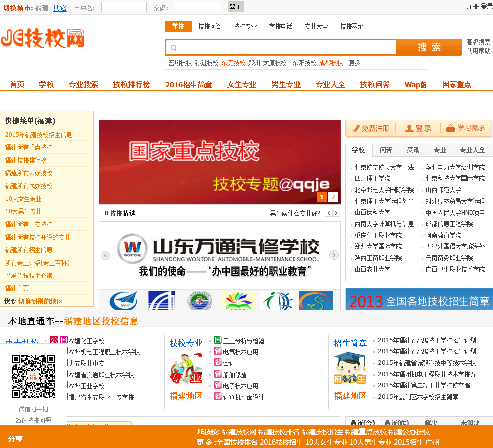
Task: Click the JE技校网 logo
Action: 43,38
